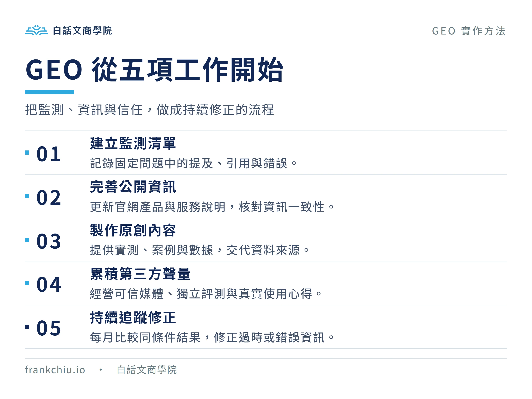Click the step number 04
The width and height of the screenshot is (532, 399).
point(49,284)
